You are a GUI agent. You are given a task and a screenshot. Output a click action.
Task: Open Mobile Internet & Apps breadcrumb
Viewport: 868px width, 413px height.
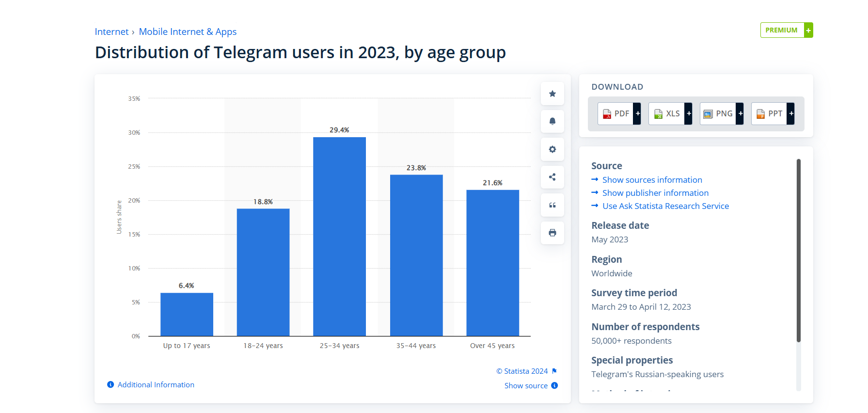coord(188,32)
